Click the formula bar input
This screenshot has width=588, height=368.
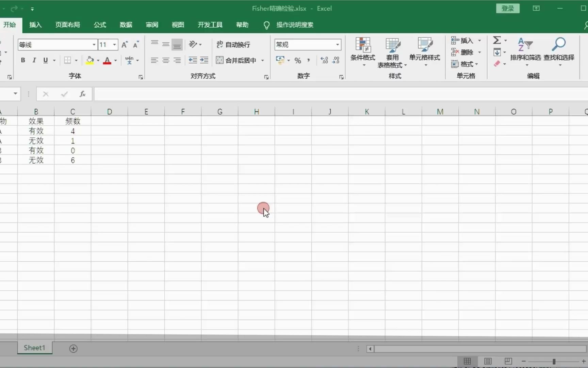tap(341, 94)
